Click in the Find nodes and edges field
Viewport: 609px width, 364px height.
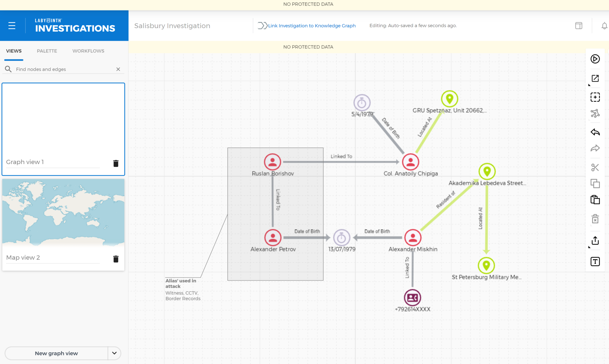point(59,69)
